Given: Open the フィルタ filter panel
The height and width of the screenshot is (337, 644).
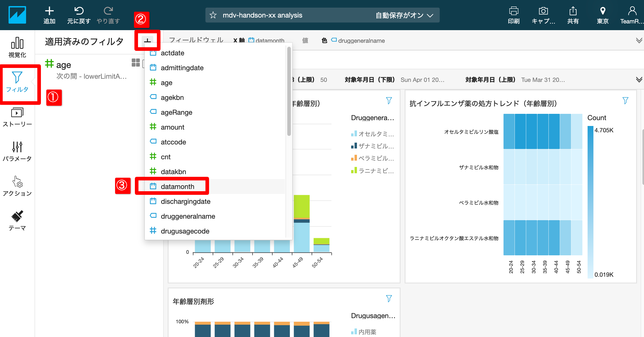Looking at the screenshot, I should click(x=17, y=82).
